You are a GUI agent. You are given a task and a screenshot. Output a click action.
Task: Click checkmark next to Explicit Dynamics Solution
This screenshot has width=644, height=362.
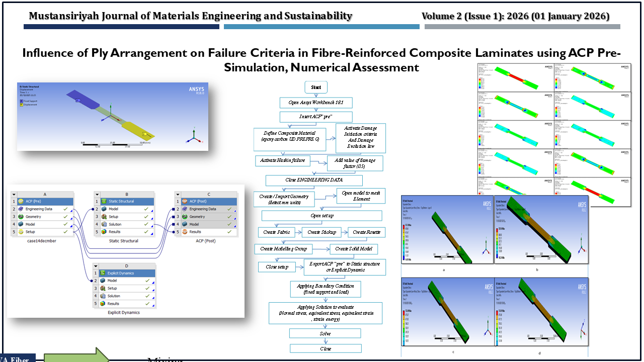[x=146, y=296]
